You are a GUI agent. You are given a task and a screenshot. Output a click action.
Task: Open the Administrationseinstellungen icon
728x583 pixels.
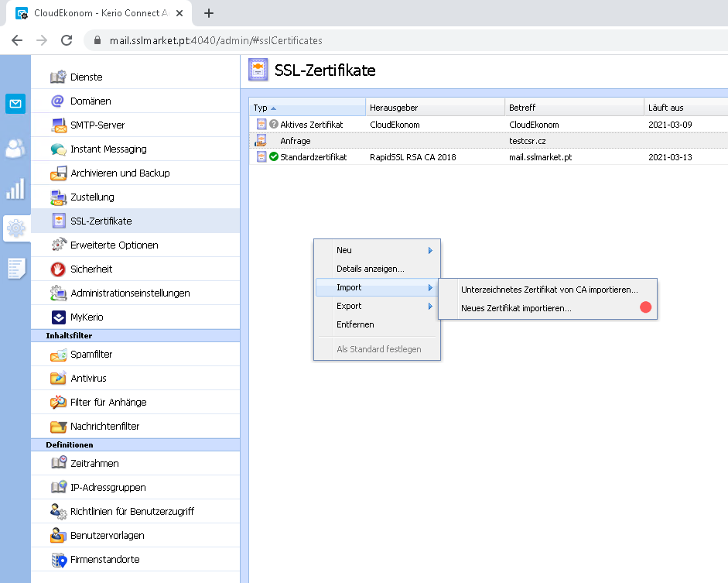59,293
